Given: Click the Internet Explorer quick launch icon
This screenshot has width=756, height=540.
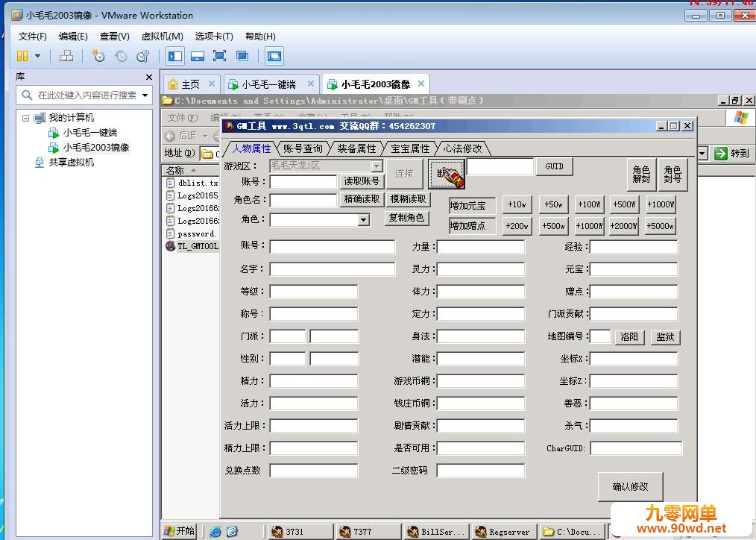Looking at the screenshot, I should coord(215,532).
